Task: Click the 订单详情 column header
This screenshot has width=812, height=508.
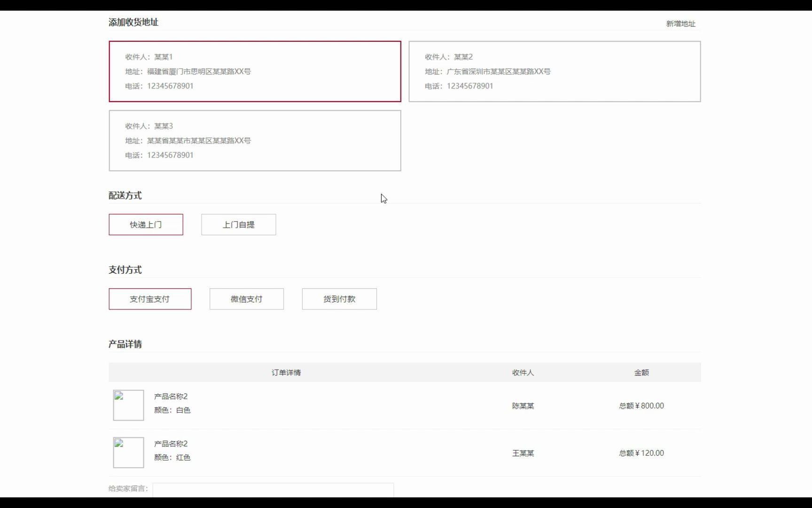Action: (x=286, y=373)
